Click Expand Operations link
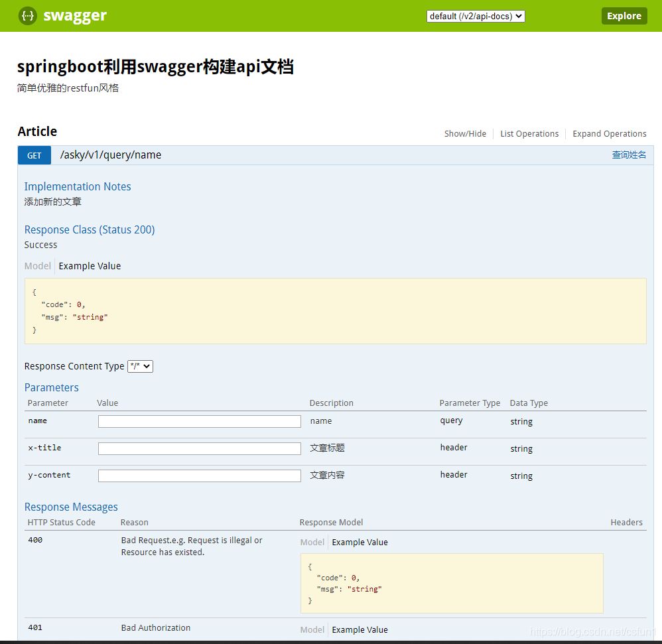Screen dimensions: 662x644 (x=609, y=134)
